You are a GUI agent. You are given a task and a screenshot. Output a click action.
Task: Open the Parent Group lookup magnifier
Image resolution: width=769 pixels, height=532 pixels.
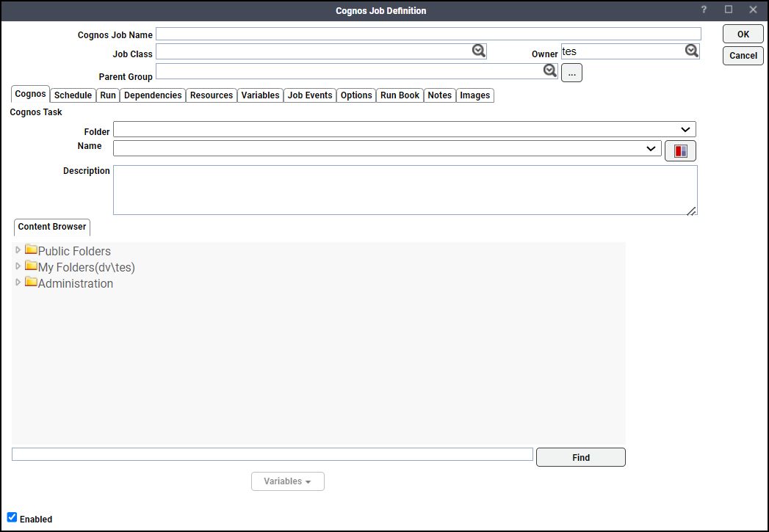[x=550, y=70]
